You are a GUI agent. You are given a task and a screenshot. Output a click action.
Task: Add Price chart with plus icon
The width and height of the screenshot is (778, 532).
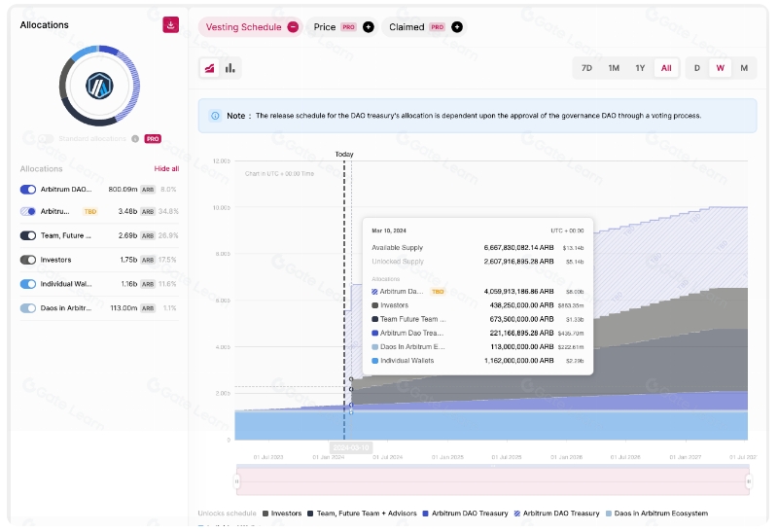click(x=369, y=27)
